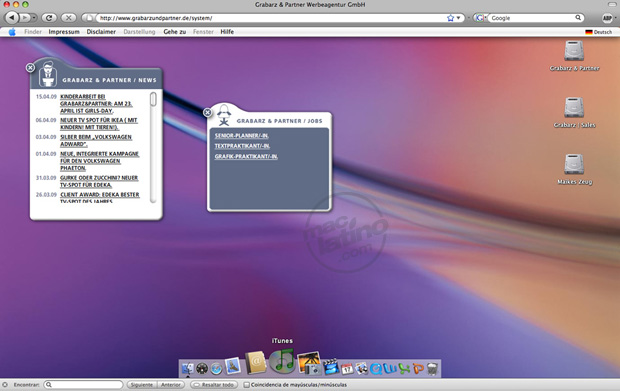The image size is (620, 391).
Task: Click the Anterior find button
Action: [x=171, y=384]
